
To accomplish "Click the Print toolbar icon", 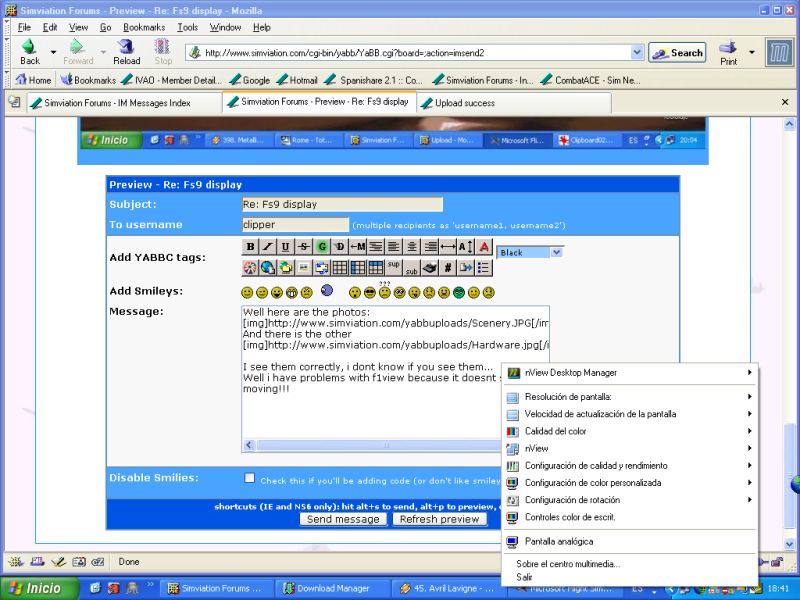I will click(x=728, y=52).
